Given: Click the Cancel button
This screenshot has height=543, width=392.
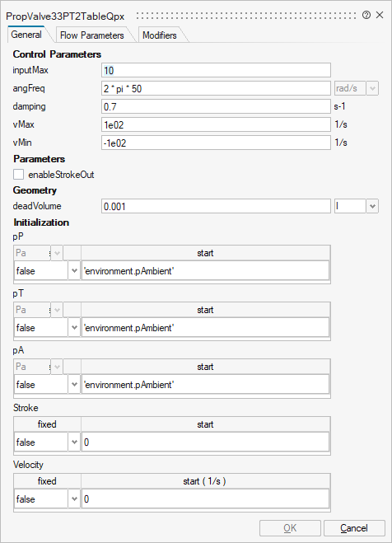Looking at the screenshot, I should tap(354, 528).
